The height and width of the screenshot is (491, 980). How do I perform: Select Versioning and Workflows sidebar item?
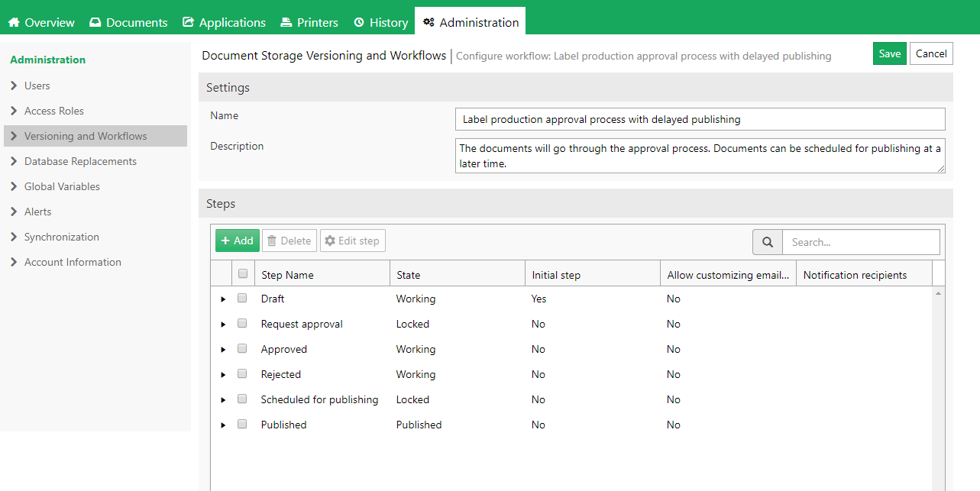point(95,136)
